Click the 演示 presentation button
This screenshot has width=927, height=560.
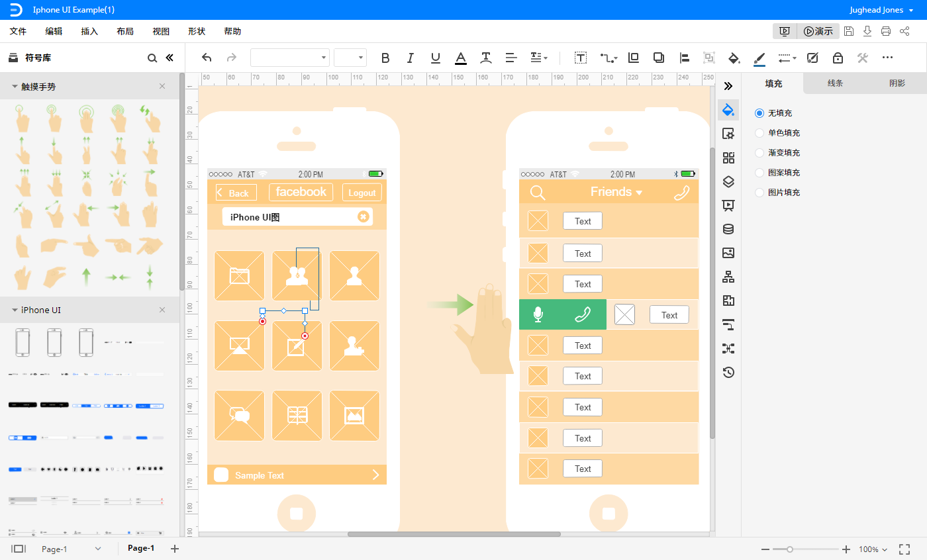tap(818, 31)
